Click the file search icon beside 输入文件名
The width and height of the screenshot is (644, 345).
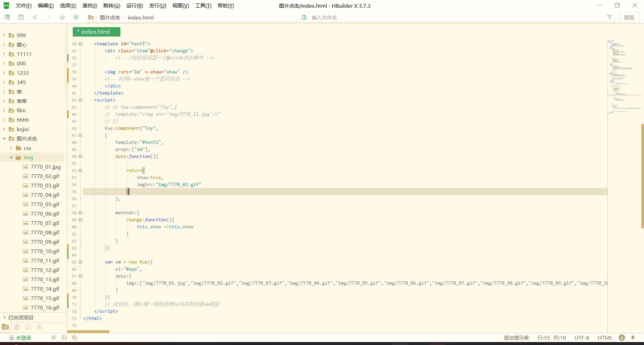point(305,17)
